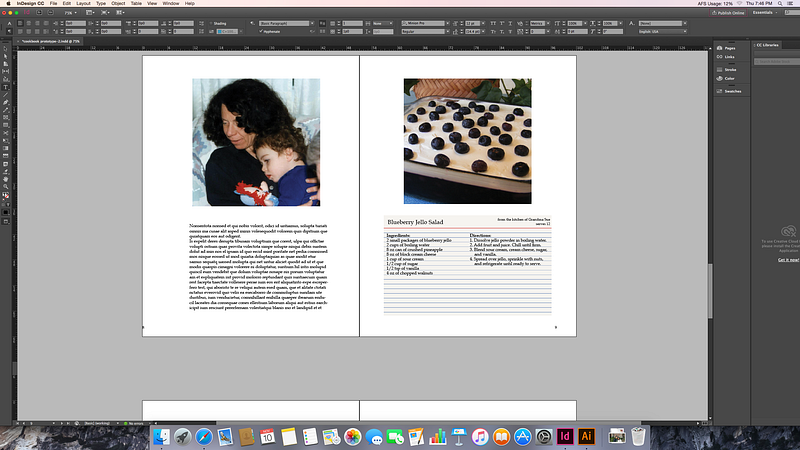Open the Window menu
This screenshot has height=450, width=800.
coord(170,4)
